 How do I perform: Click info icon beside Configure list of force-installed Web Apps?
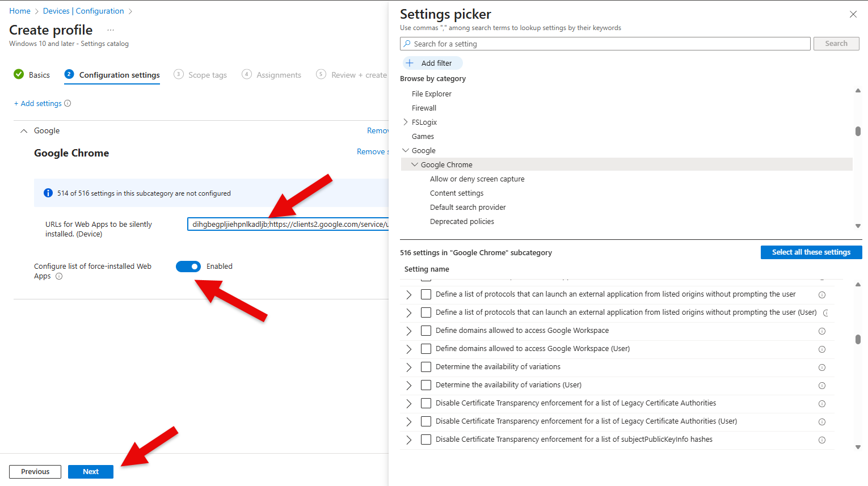pos(59,276)
